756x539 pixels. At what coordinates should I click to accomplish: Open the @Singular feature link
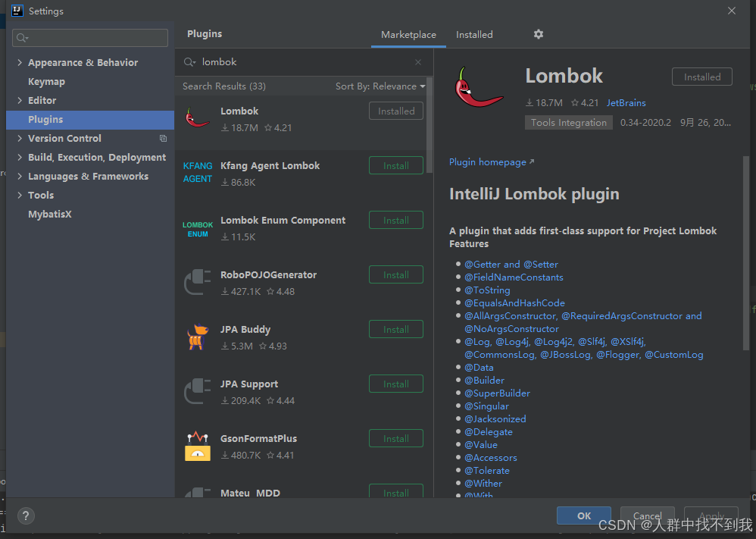tap(486, 406)
